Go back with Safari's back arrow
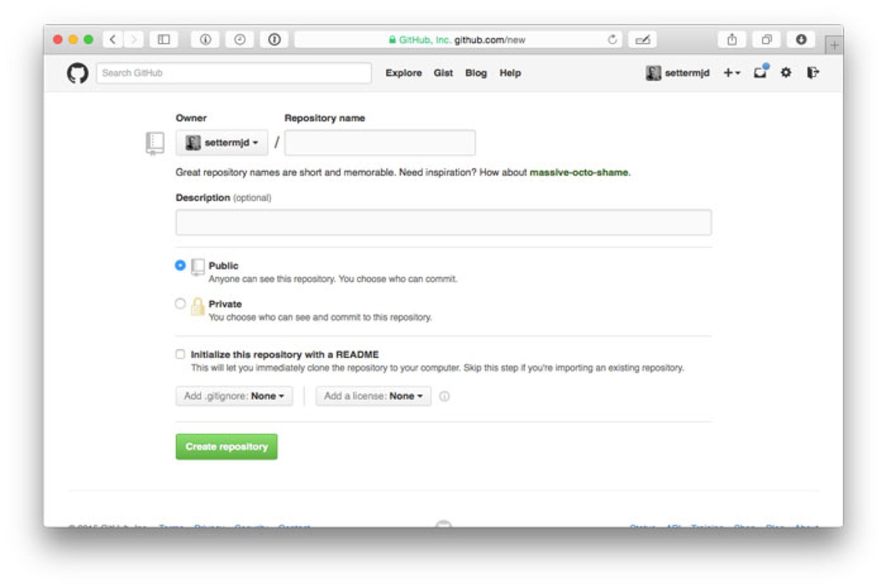This screenshot has width=886, height=588. (x=113, y=40)
